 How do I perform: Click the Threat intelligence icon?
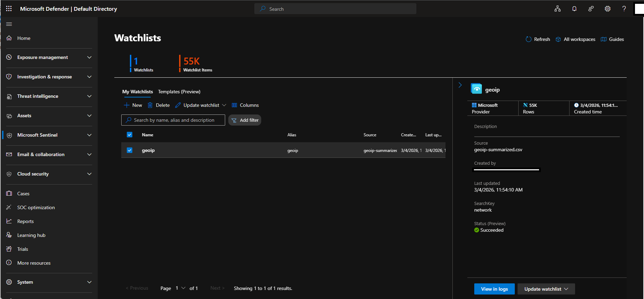point(9,96)
